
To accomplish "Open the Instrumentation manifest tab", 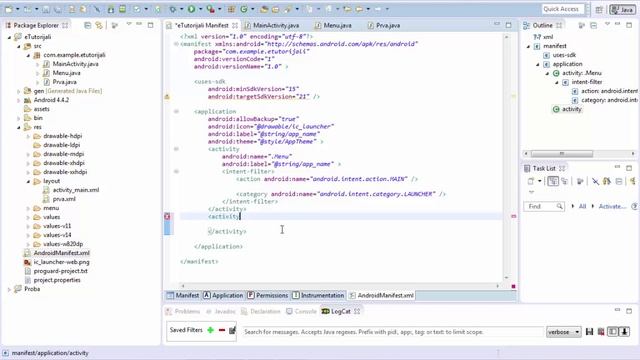I will point(318,296).
